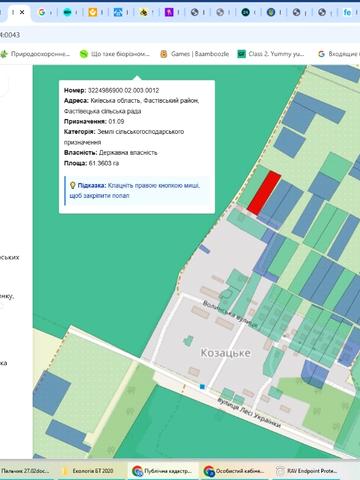
Task: Switch to the blue bridge favicon tab
Action: point(118,12)
